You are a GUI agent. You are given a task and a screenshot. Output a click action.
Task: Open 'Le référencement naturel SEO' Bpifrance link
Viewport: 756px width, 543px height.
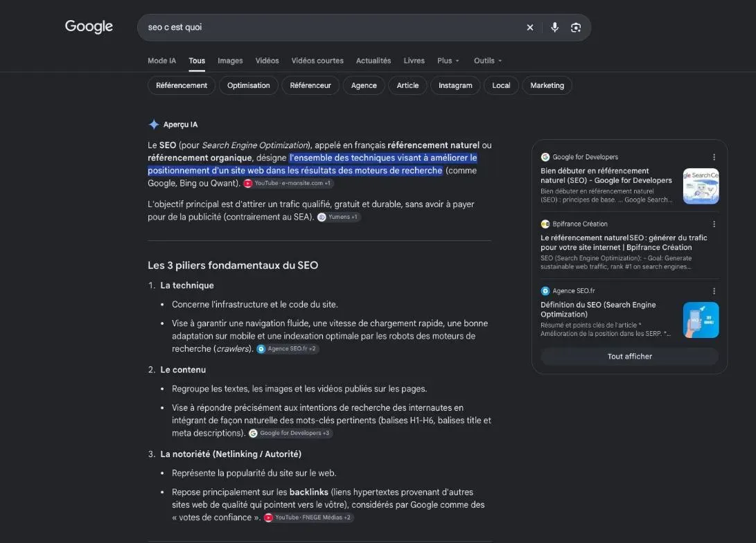624,242
